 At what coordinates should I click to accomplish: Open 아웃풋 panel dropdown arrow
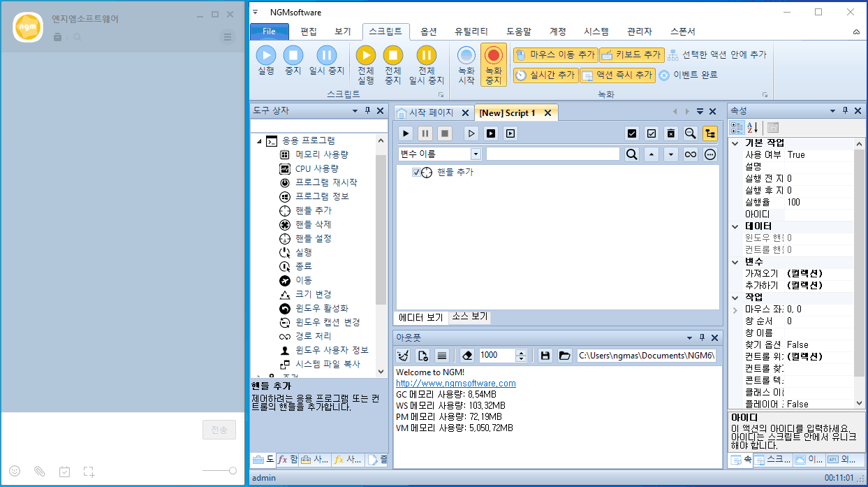click(x=689, y=337)
